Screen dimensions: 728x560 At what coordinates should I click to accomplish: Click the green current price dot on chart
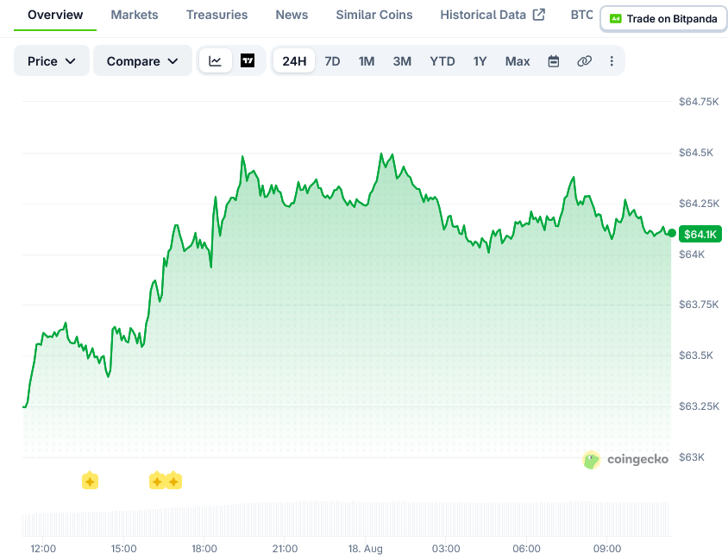click(671, 233)
